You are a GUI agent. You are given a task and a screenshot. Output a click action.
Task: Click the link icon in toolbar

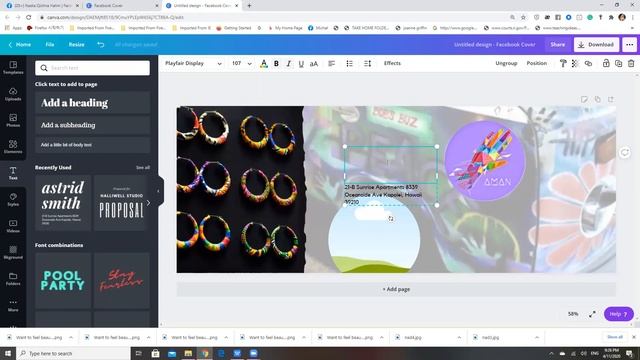coord(588,63)
